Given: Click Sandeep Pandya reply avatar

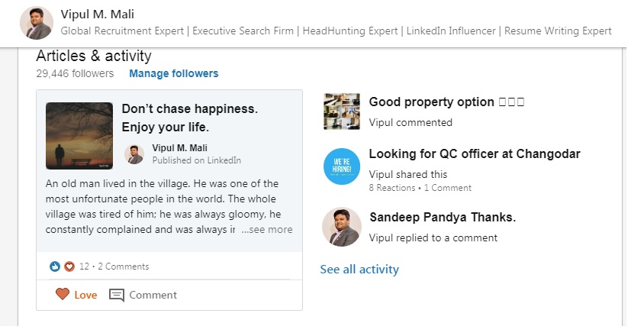Looking at the screenshot, I should click(x=341, y=226).
